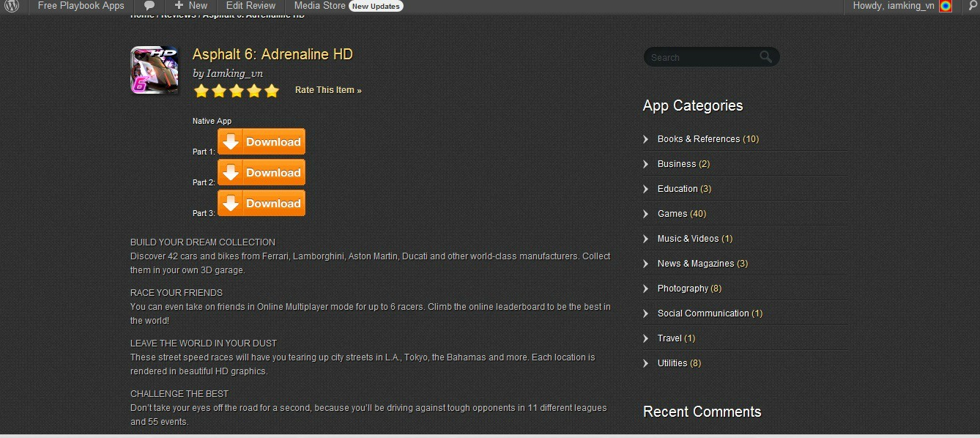
Task: Click the author name Iamking_vn
Action: pos(234,73)
